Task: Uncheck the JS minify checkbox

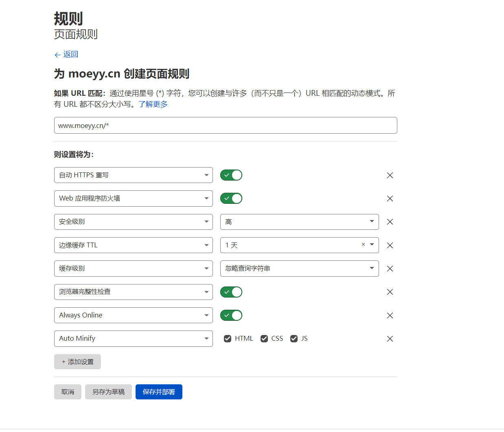Action: [294, 339]
